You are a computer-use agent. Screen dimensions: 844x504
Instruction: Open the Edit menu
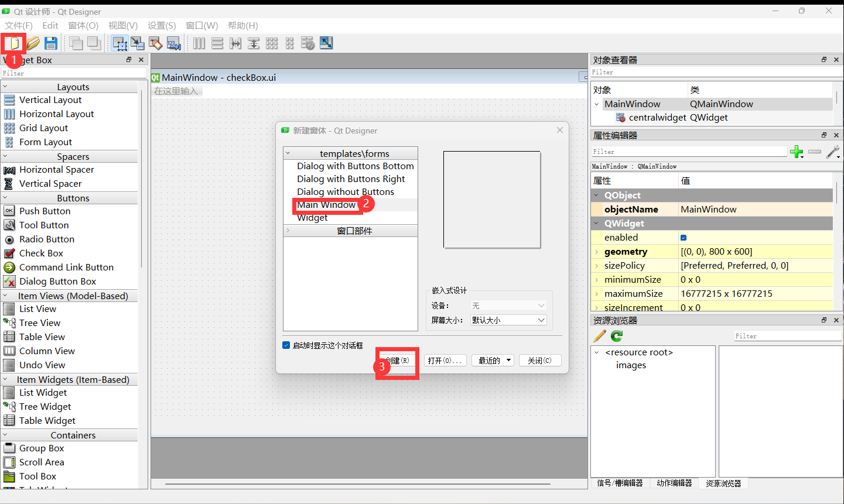[x=50, y=26]
